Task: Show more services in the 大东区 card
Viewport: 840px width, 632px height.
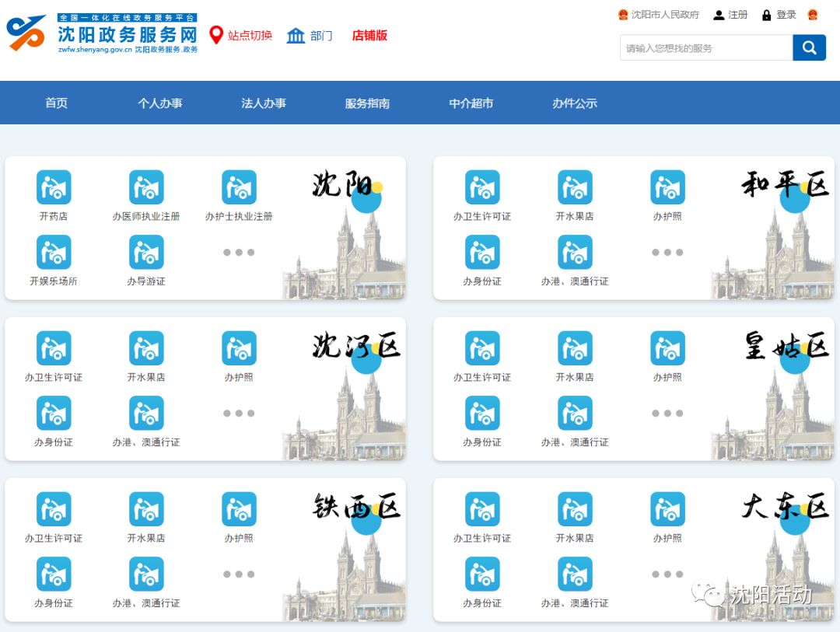Action: point(667,574)
